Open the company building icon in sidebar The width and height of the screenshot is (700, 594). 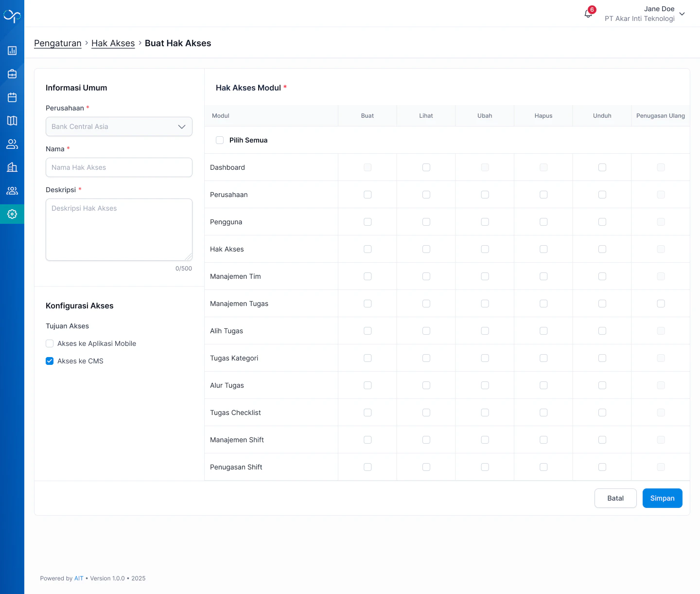12,167
